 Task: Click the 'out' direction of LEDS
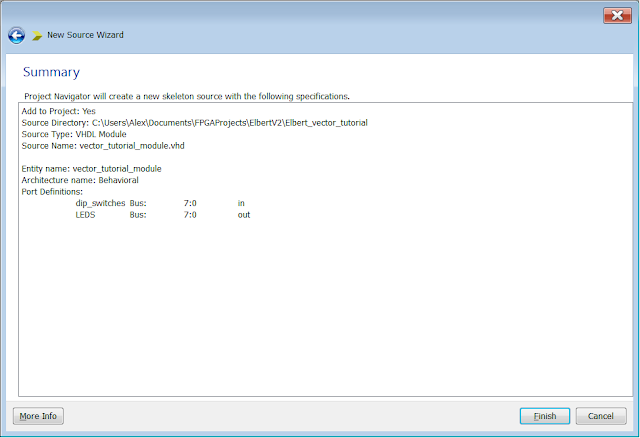244,215
